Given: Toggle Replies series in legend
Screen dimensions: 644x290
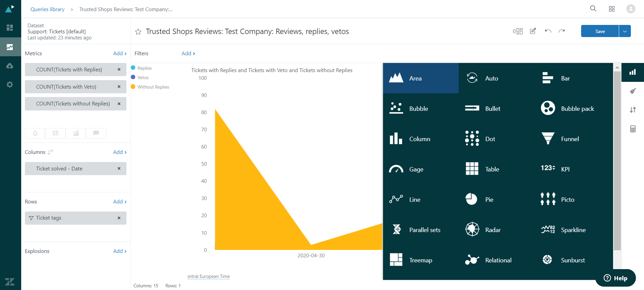Looking at the screenshot, I should [142, 68].
